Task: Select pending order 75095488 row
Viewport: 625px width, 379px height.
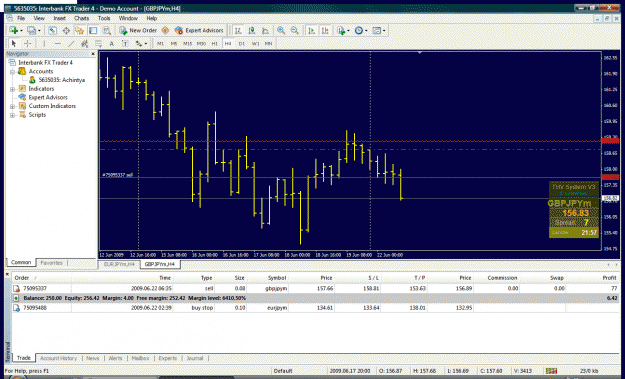Action: click(315, 308)
